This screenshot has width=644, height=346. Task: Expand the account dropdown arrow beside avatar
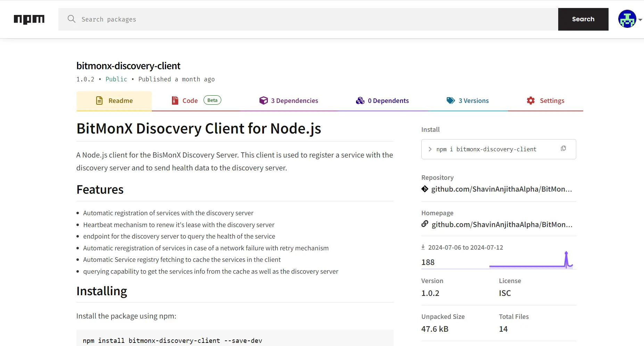pyautogui.click(x=640, y=20)
